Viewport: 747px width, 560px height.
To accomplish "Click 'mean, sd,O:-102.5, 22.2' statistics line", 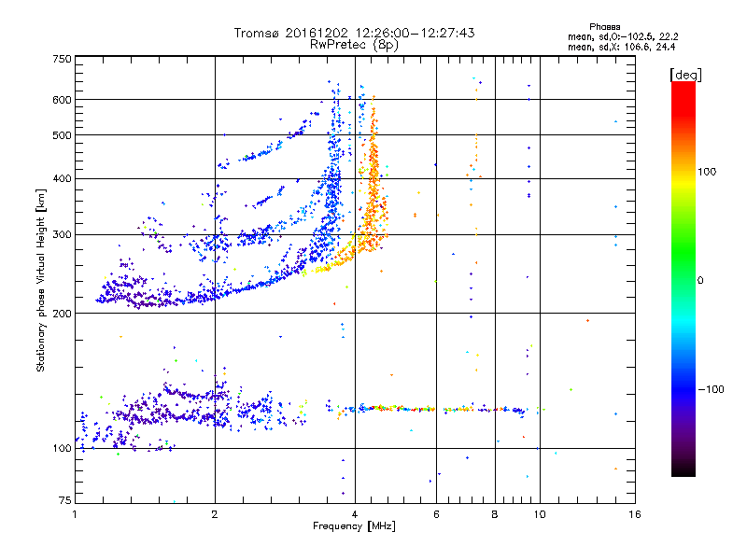I will (x=623, y=36).
